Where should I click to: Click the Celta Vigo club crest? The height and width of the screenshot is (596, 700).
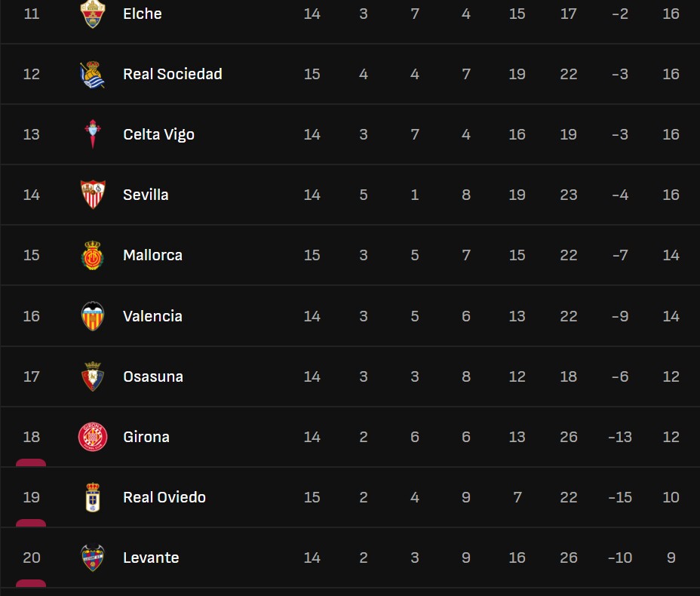tap(93, 134)
